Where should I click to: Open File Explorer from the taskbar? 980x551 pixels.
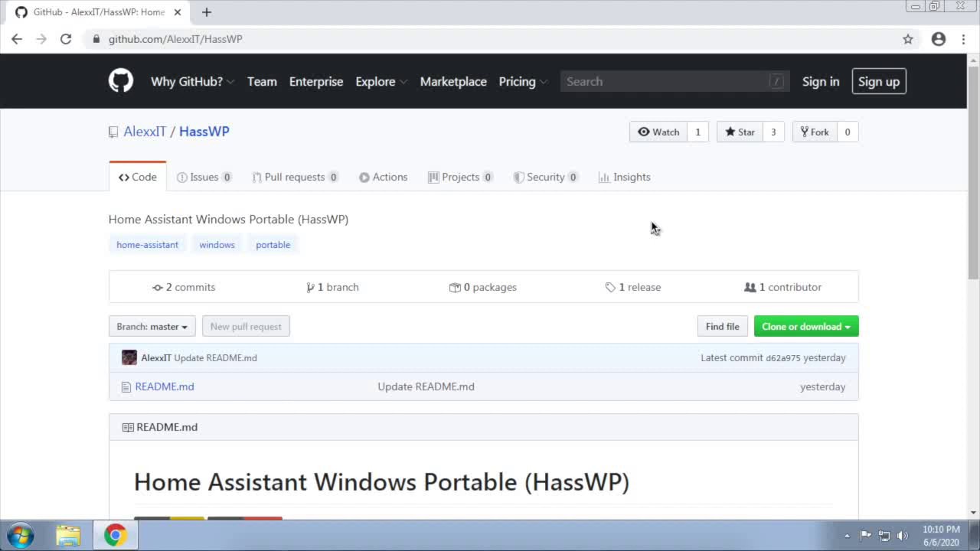click(x=68, y=535)
